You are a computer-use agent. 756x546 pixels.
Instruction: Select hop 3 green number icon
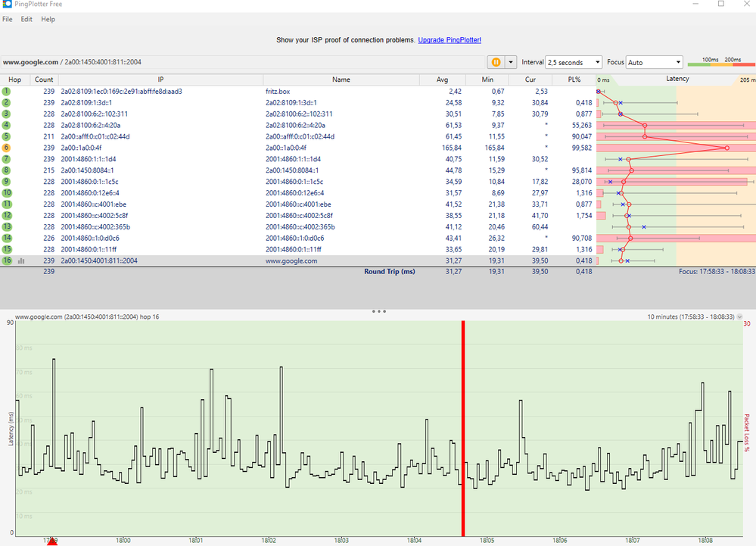6,114
